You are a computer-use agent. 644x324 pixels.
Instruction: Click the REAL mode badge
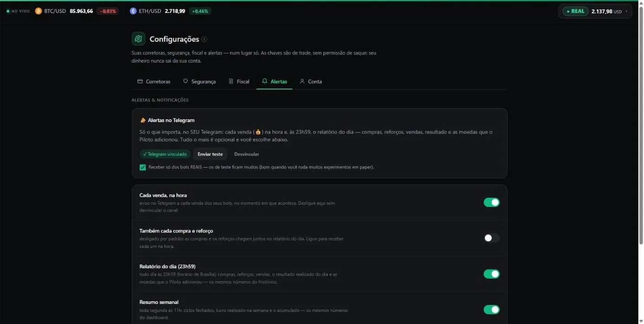pos(575,11)
